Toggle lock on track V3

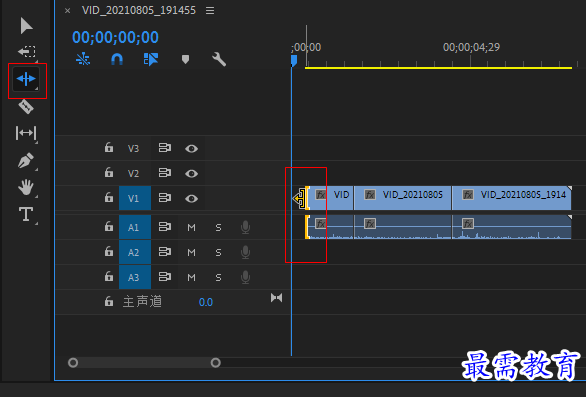point(109,147)
